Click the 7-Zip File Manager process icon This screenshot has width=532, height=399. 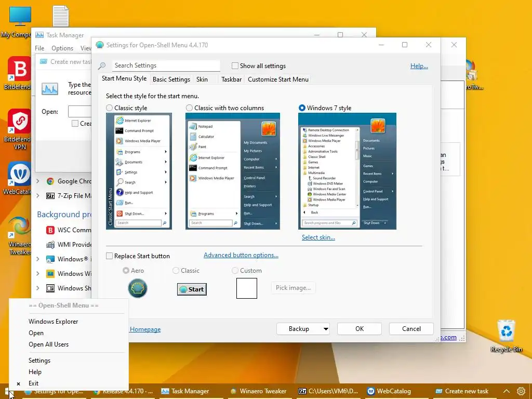(x=50, y=196)
